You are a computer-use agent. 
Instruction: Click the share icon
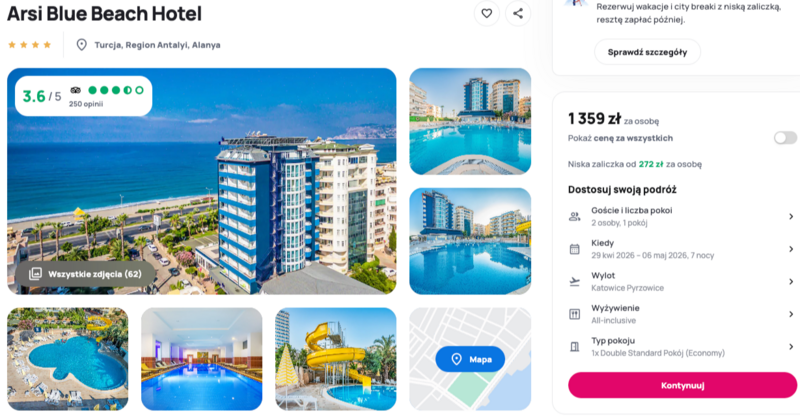point(518,14)
